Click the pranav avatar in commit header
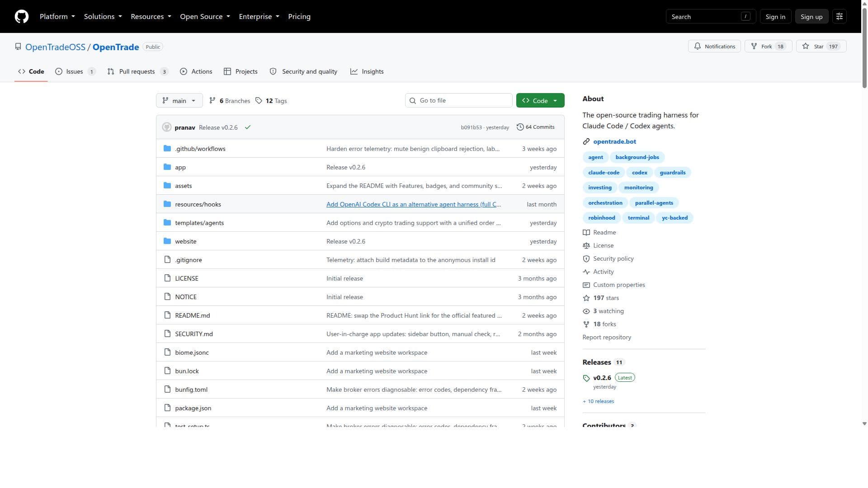 pos(167,127)
